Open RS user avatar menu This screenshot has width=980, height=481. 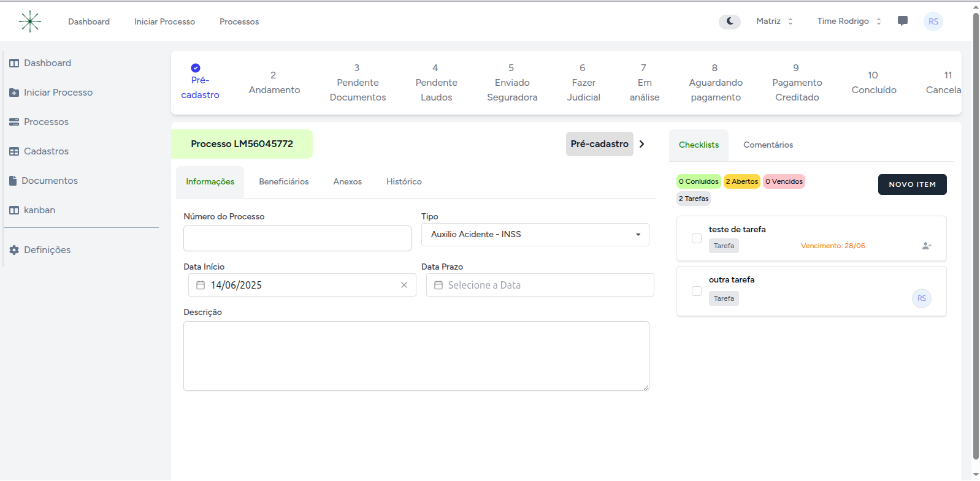pos(933,21)
